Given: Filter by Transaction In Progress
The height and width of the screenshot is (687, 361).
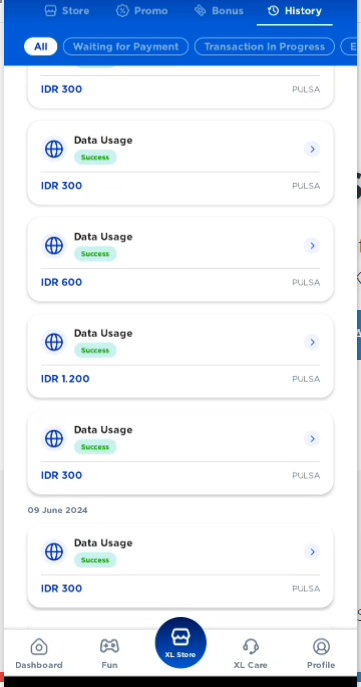Looking at the screenshot, I should point(264,47).
